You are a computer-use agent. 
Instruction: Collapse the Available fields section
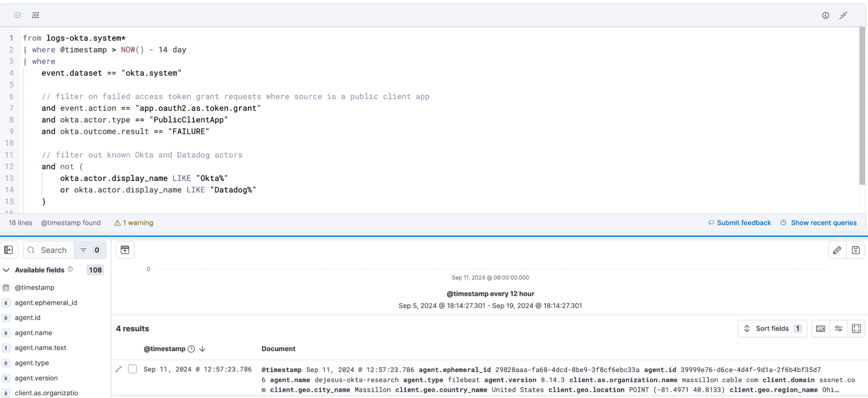(x=7, y=270)
